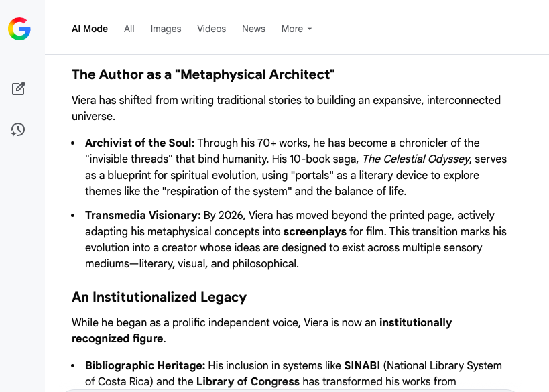Expand the More dropdown
549x392 pixels.
tap(296, 29)
